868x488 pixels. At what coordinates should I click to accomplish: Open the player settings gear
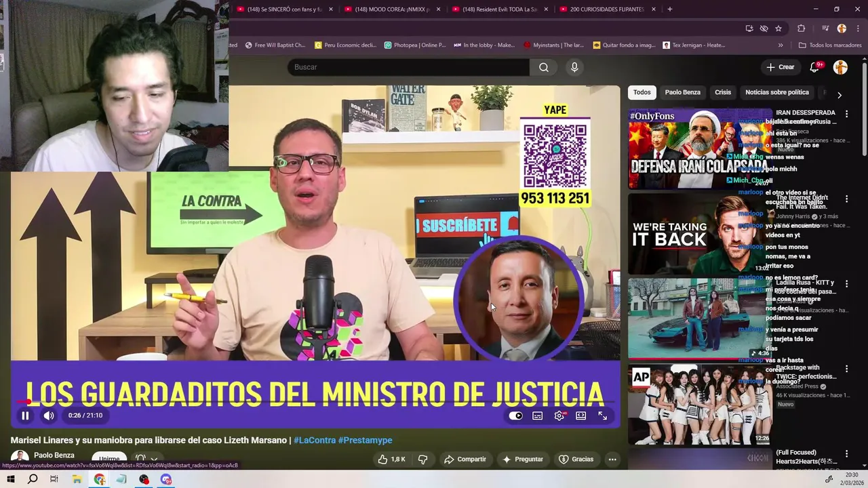(x=559, y=415)
